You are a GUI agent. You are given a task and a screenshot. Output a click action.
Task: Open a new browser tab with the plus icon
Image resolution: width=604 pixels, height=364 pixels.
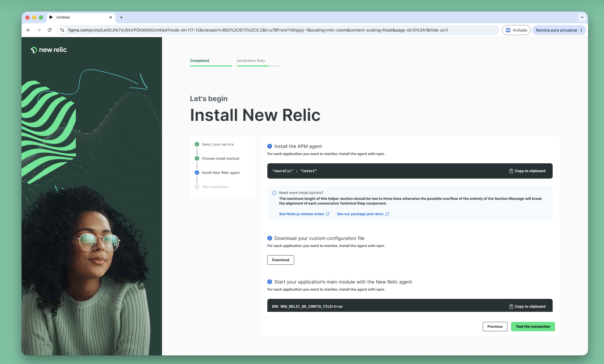[x=121, y=17]
